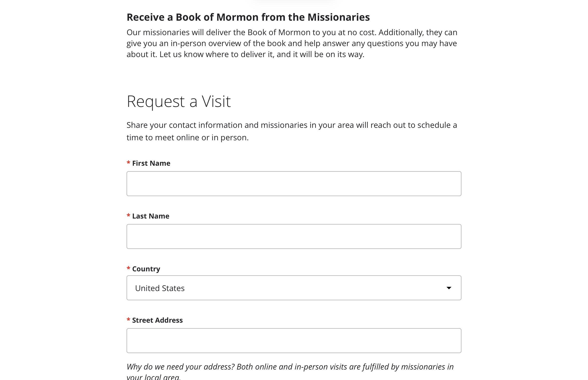
Task: Focus the Last Name input box
Action: click(x=294, y=236)
